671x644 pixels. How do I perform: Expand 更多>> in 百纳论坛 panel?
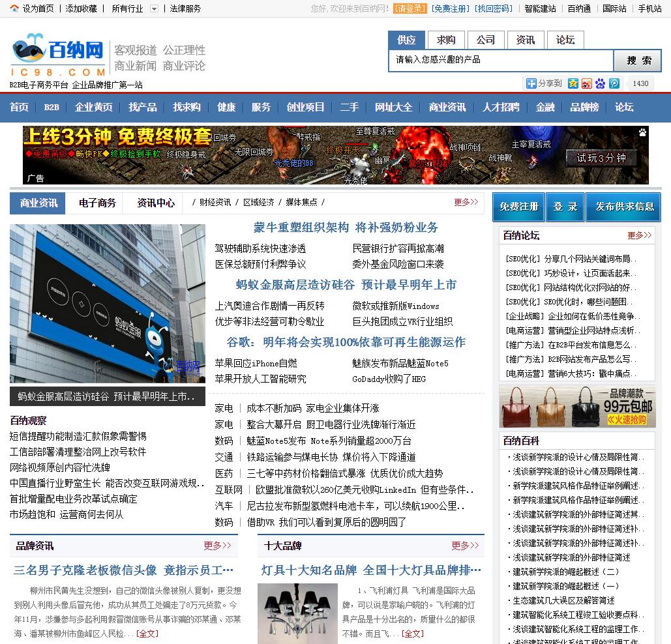(639, 235)
